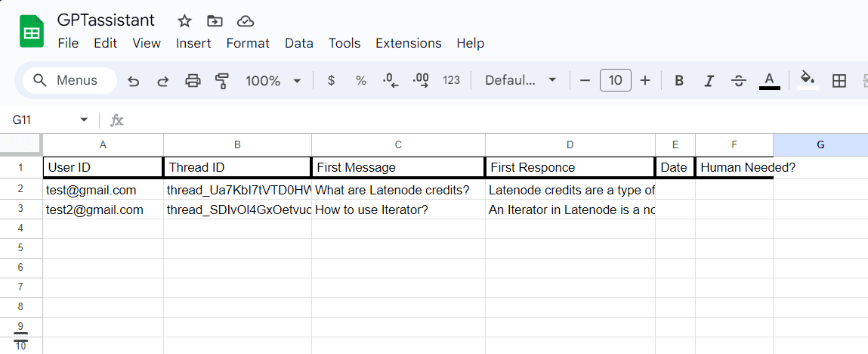Toggle strikethrough formatting
Image resolution: width=868 pixels, height=354 pixels.
tap(739, 81)
